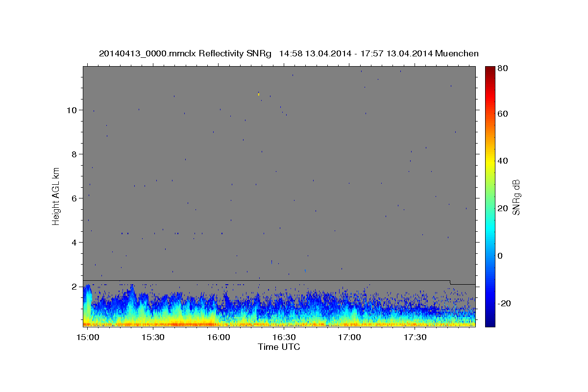Viewport: 588px width, 392px height.
Task: Click the height tick label 4
Action: (74, 243)
